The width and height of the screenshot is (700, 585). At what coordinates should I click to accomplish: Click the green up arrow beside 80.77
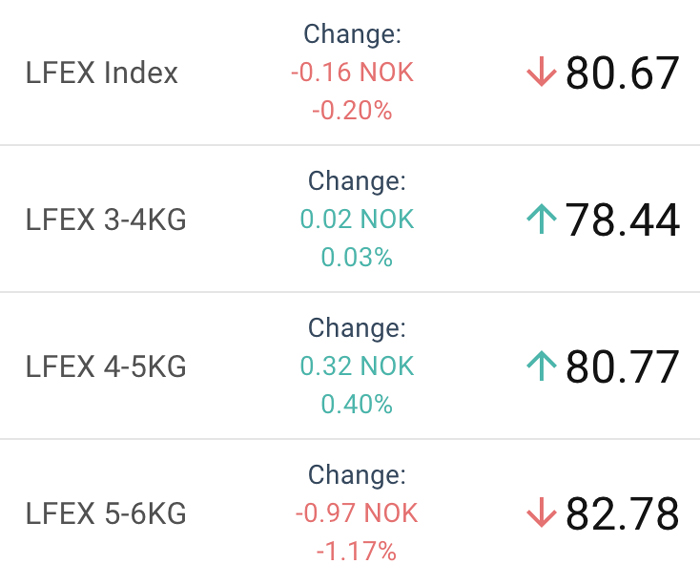pyautogui.click(x=542, y=366)
